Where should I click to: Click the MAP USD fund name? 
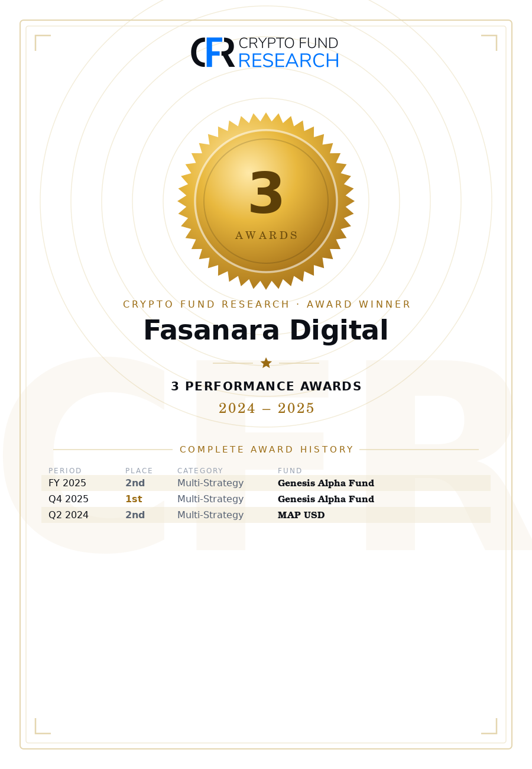301,515
